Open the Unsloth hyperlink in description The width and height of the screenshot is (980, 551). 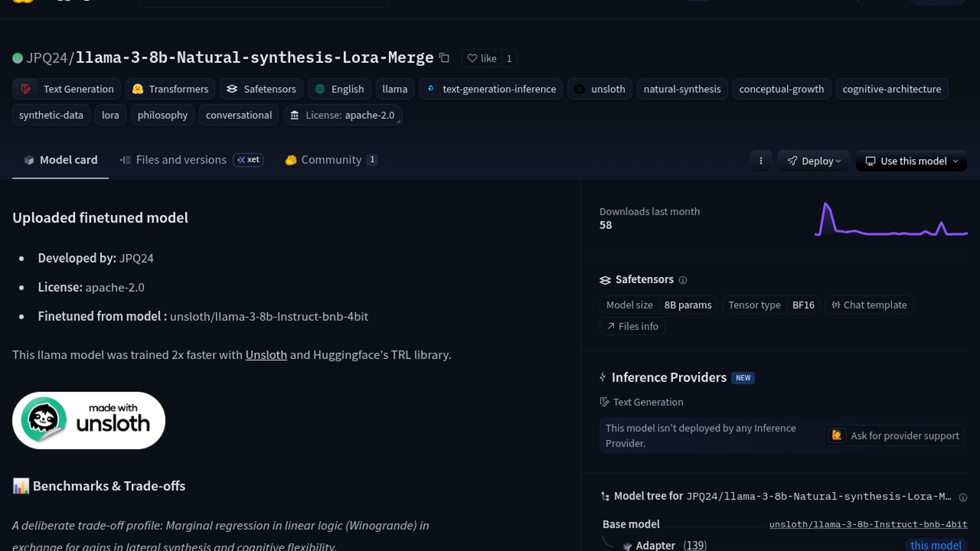point(266,355)
